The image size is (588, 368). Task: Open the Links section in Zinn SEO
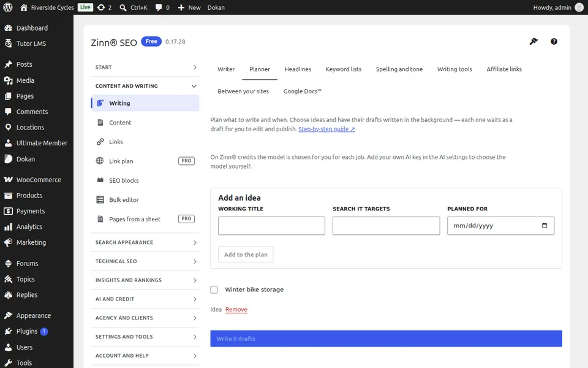[x=145, y=142]
